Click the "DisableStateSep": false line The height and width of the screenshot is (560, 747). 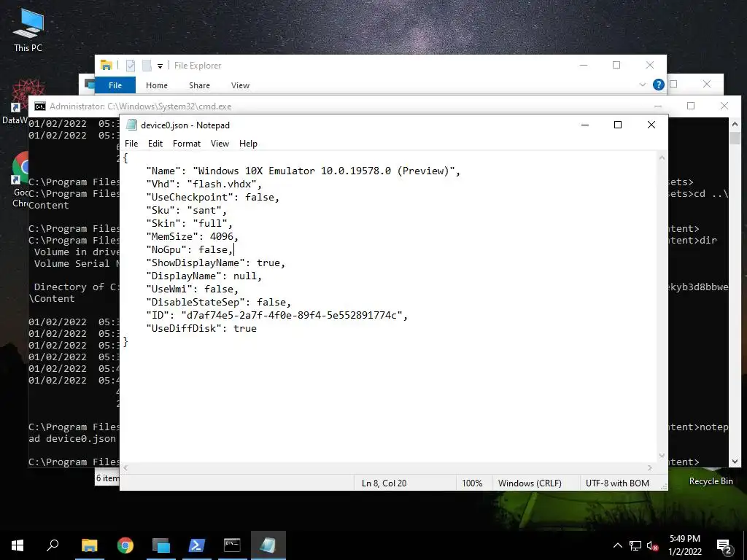tap(218, 302)
